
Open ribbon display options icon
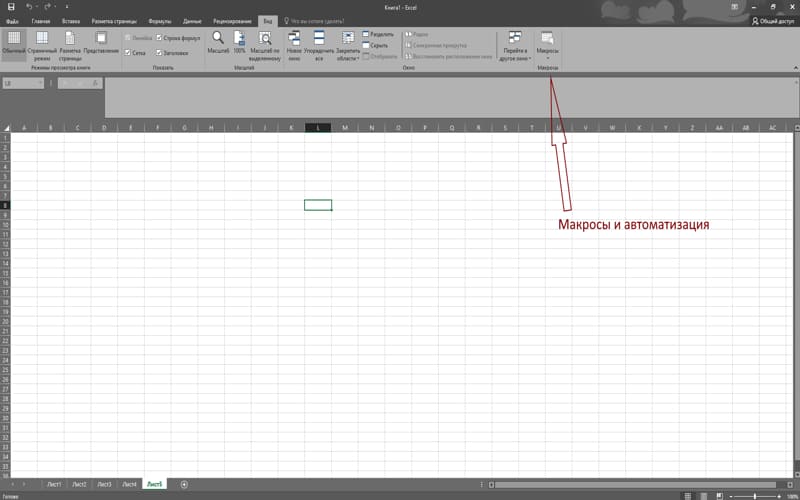734,7
